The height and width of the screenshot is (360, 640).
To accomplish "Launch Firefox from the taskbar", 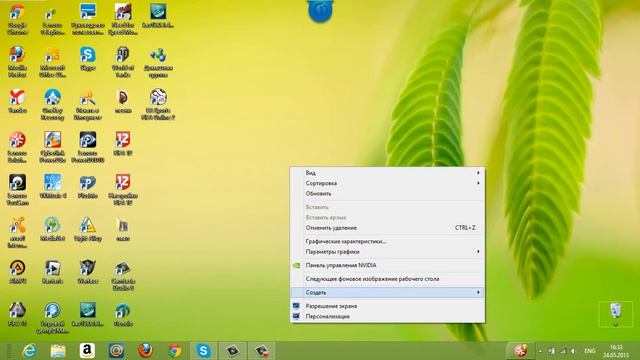I will tap(145, 351).
